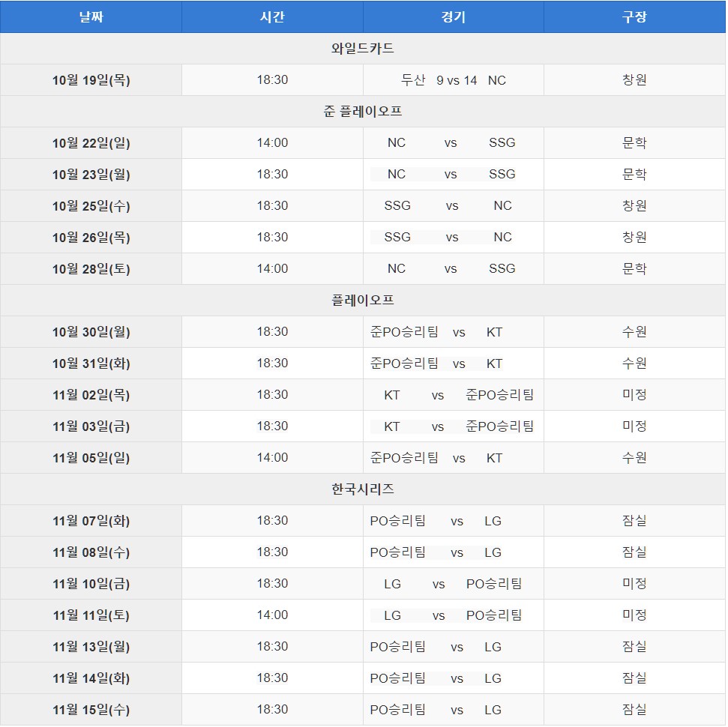Click 잠실 venue on 11월 07일 row
The width and height of the screenshot is (728, 727).
[634, 520]
